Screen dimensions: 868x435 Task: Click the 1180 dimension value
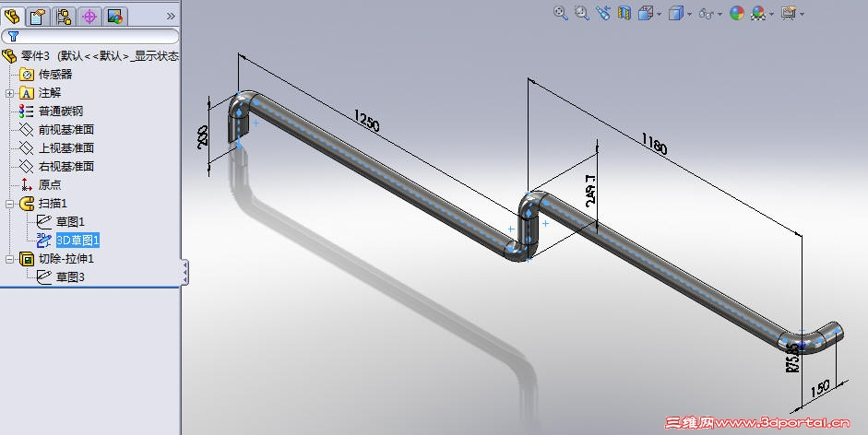pyautogui.click(x=654, y=144)
